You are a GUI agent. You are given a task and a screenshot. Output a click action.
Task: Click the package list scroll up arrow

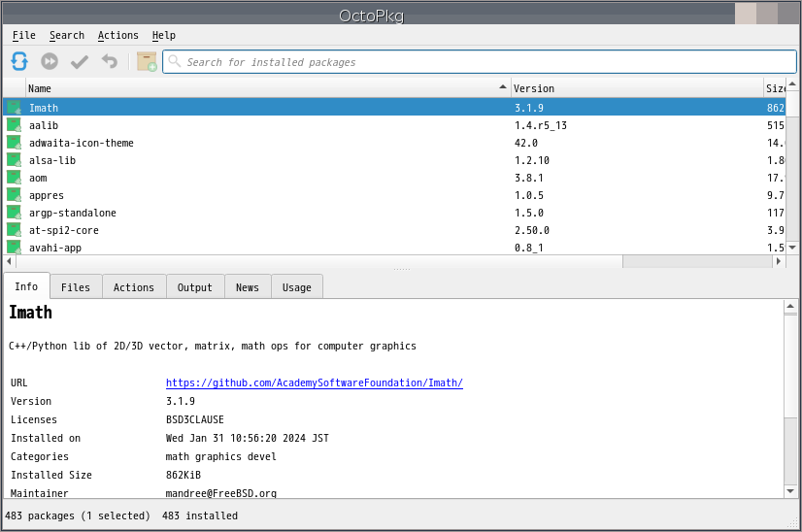[x=792, y=83]
